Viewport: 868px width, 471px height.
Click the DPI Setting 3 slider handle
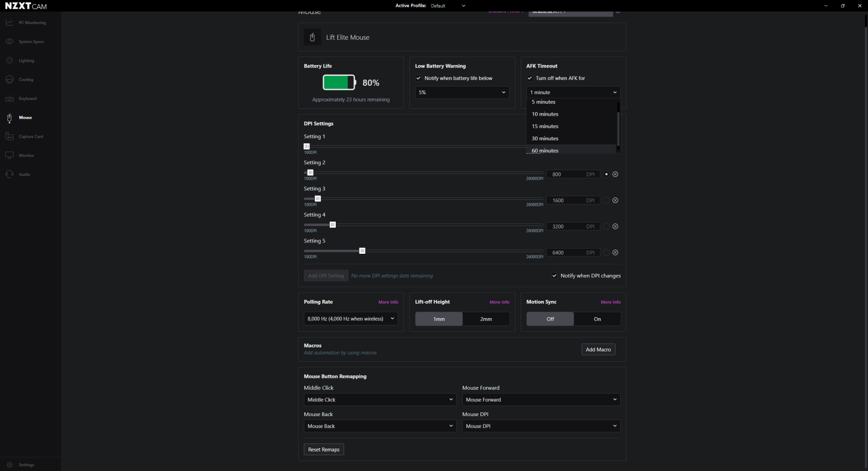(x=317, y=199)
